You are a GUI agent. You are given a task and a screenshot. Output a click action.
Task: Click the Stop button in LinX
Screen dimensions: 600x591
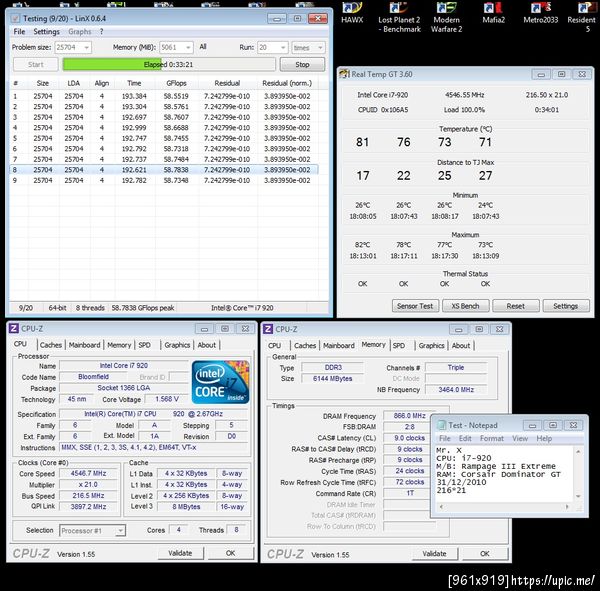pos(302,64)
